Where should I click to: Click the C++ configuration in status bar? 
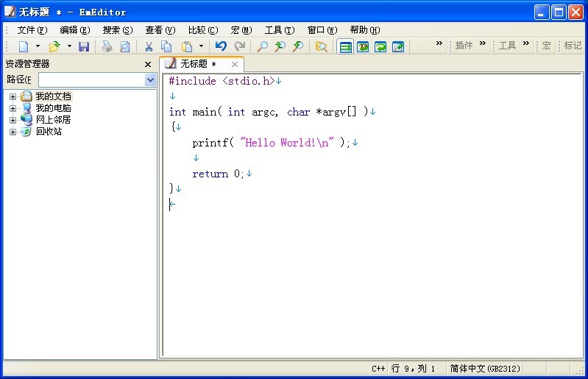(378, 369)
